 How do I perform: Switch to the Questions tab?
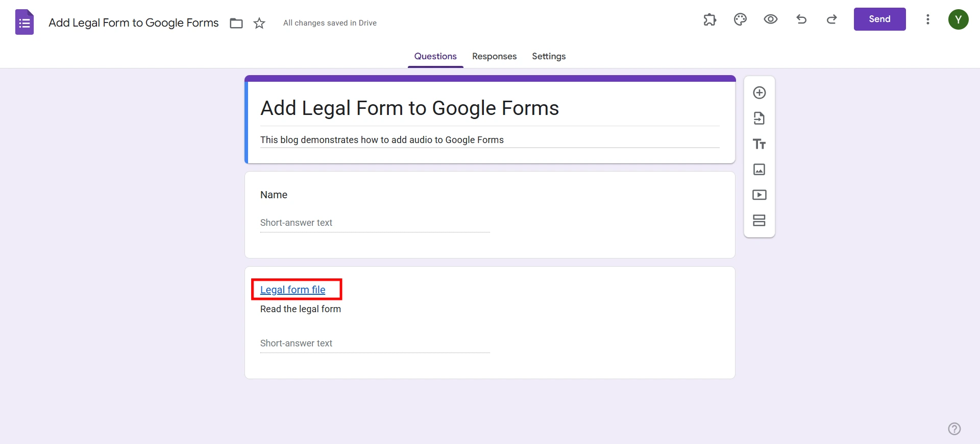pyautogui.click(x=435, y=56)
